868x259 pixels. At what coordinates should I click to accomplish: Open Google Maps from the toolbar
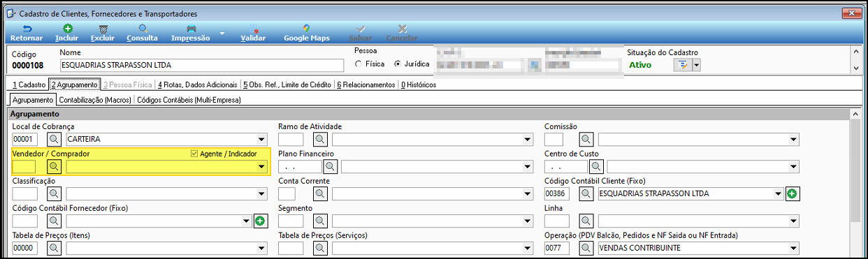(x=306, y=33)
